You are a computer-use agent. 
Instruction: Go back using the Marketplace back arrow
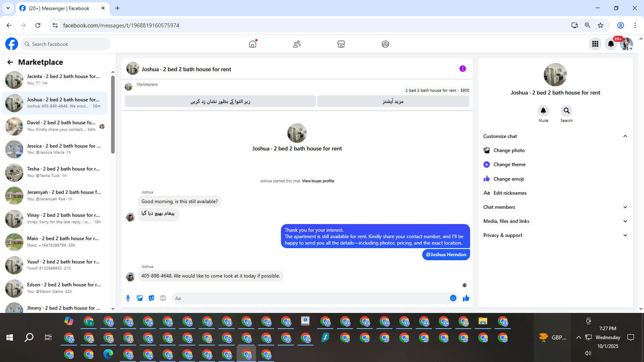pos(10,62)
